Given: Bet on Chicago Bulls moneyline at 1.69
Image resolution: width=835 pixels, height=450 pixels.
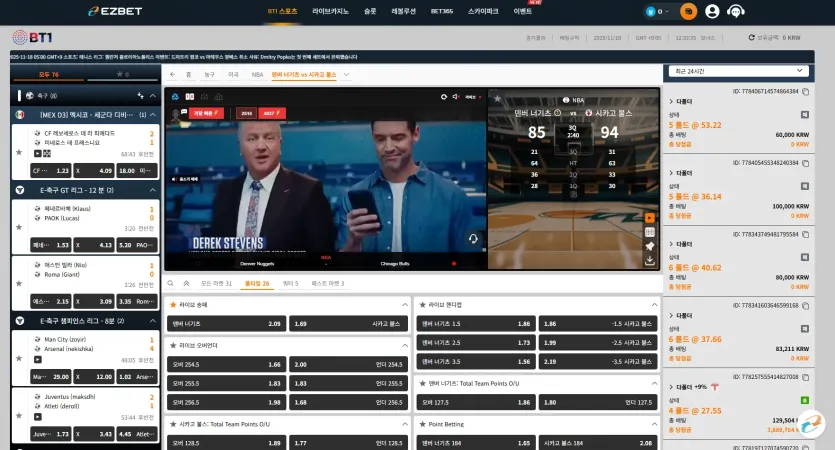Looking at the screenshot, I should coord(348,324).
